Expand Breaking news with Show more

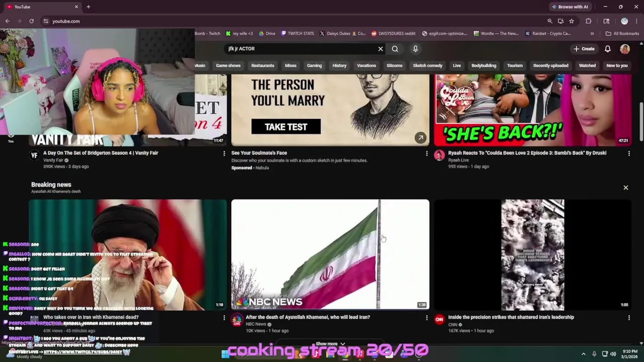coord(330,344)
